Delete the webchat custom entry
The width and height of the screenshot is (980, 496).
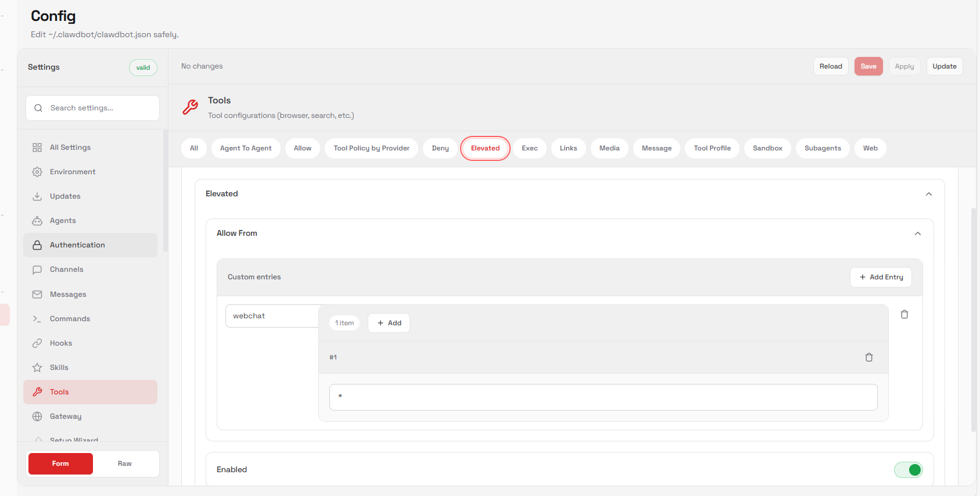click(904, 314)
